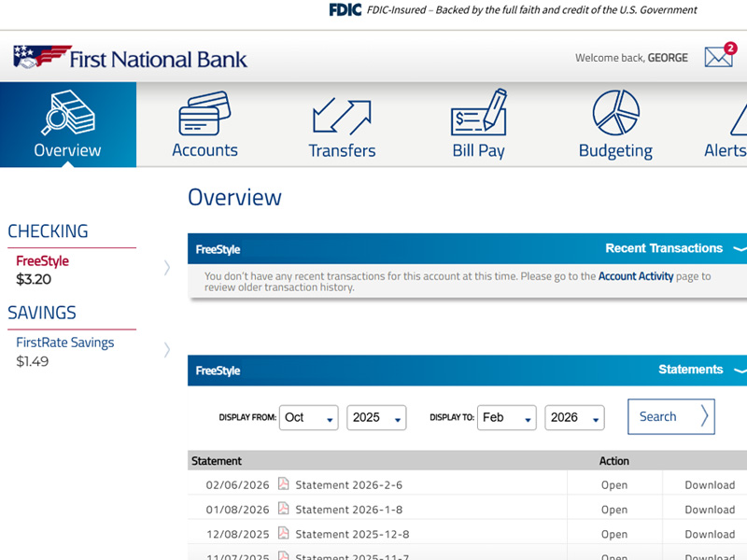Open the Display From month dropdown
The width and height of the screenshot is (747, 560).
click(308, 417)
